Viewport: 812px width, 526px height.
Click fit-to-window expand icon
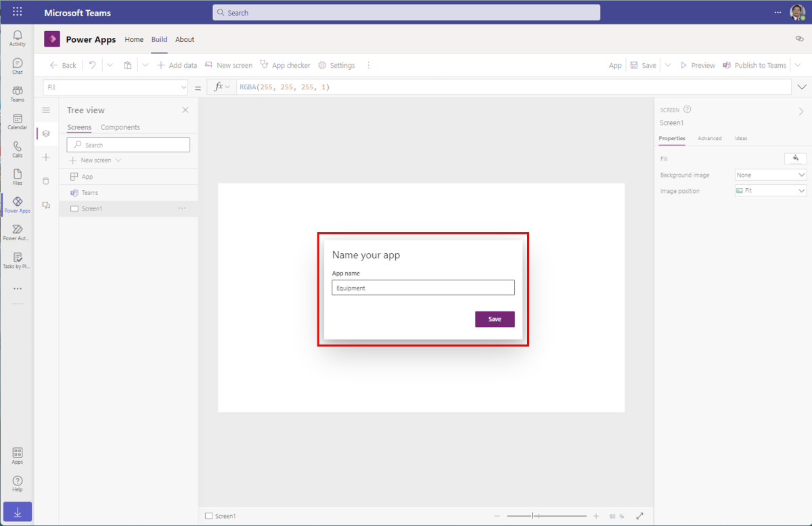pyautogui.click(x=639, y=516)
